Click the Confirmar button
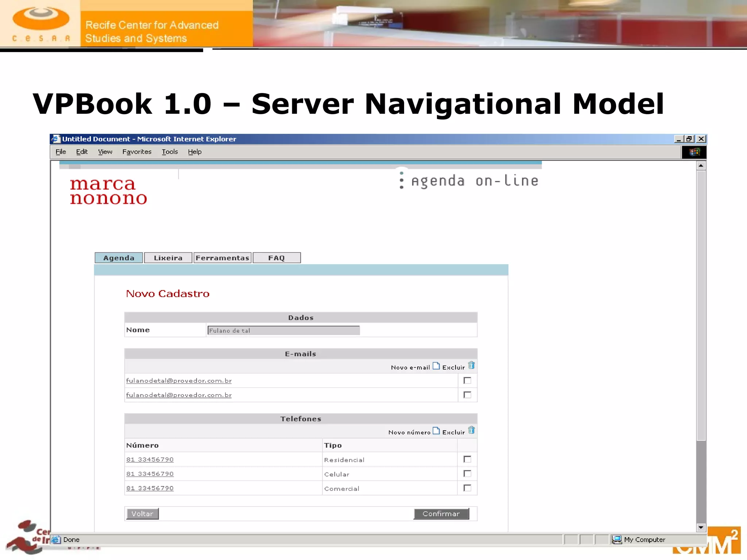The image size is (747, 560). pos(441,514)
